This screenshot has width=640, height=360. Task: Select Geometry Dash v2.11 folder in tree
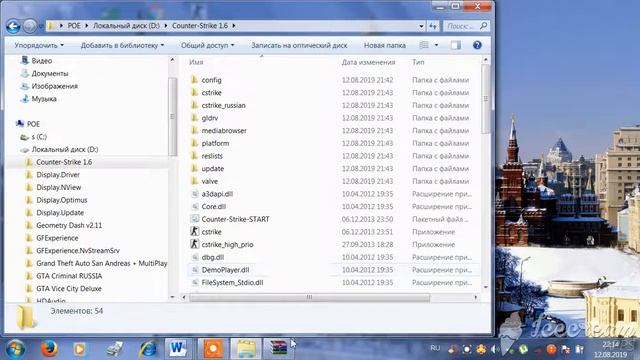[69, 225]
